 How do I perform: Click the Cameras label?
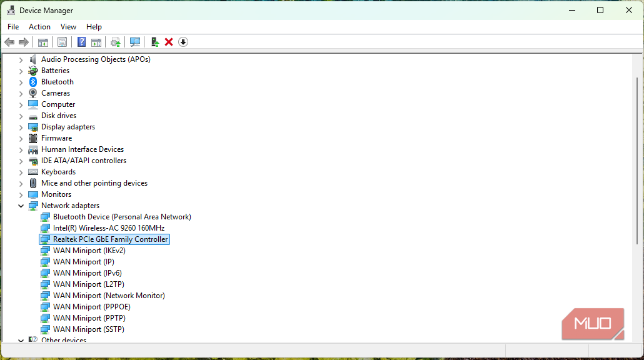click(56, 93)
